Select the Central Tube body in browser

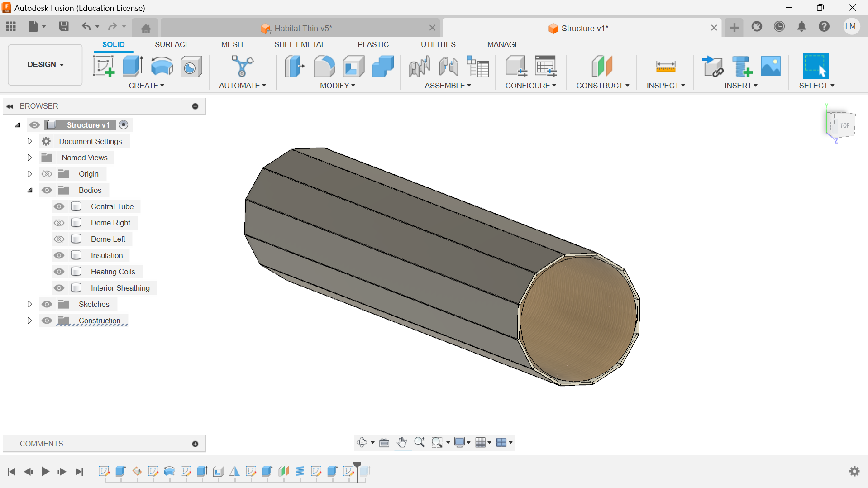(x=112, y=206)
